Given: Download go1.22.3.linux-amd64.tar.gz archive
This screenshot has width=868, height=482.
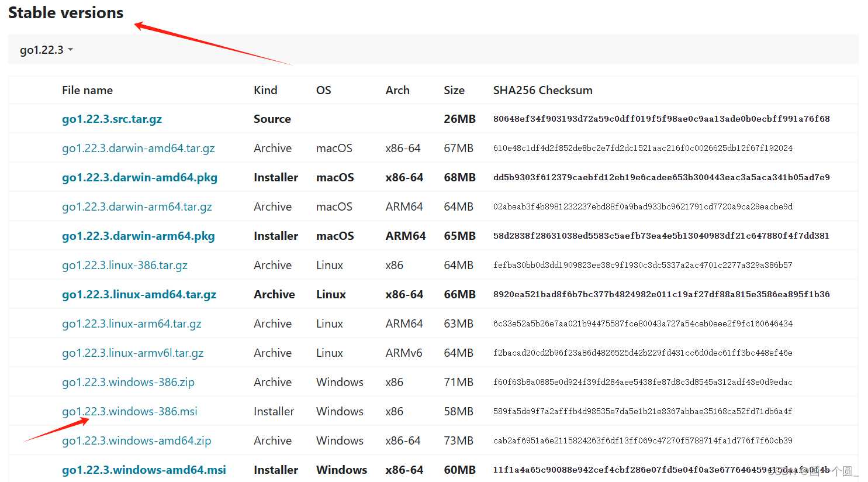Looking at the screenshot, I should (139, 294).
